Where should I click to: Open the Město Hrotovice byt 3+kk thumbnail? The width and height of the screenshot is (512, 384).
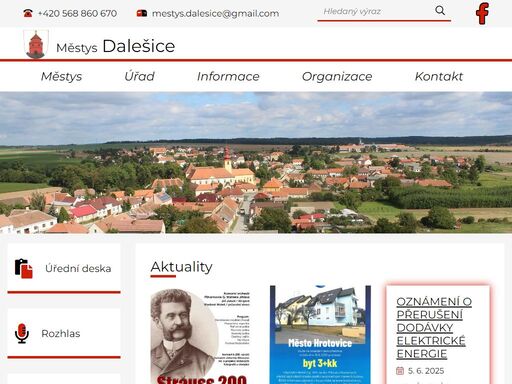click(320, 335)
